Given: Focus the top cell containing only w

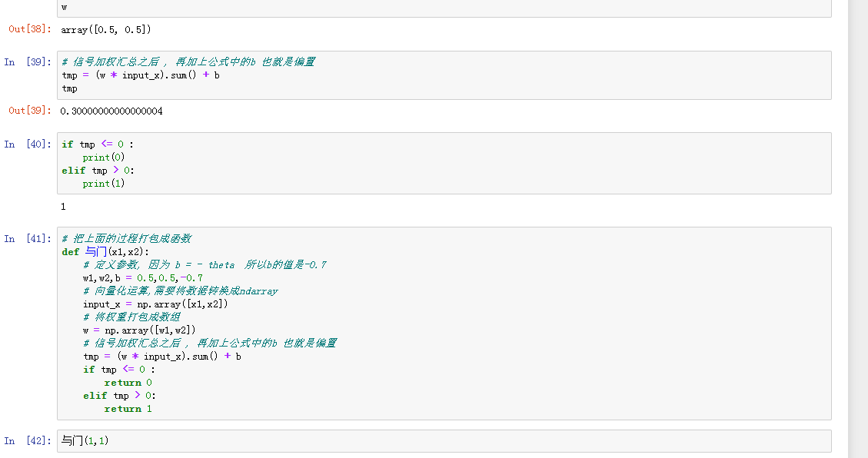Looking at the screenshot, I should [x=444, y=7].
